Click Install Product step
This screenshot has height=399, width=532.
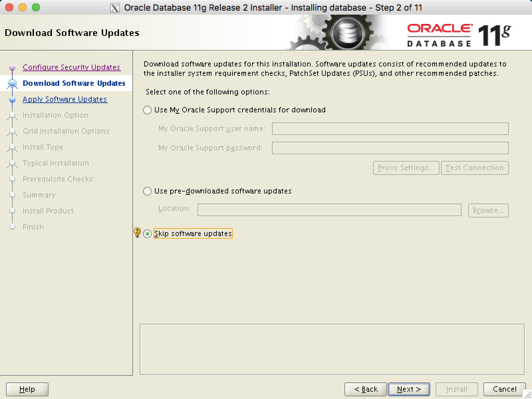pyautogui.click(x=48, y=211)
